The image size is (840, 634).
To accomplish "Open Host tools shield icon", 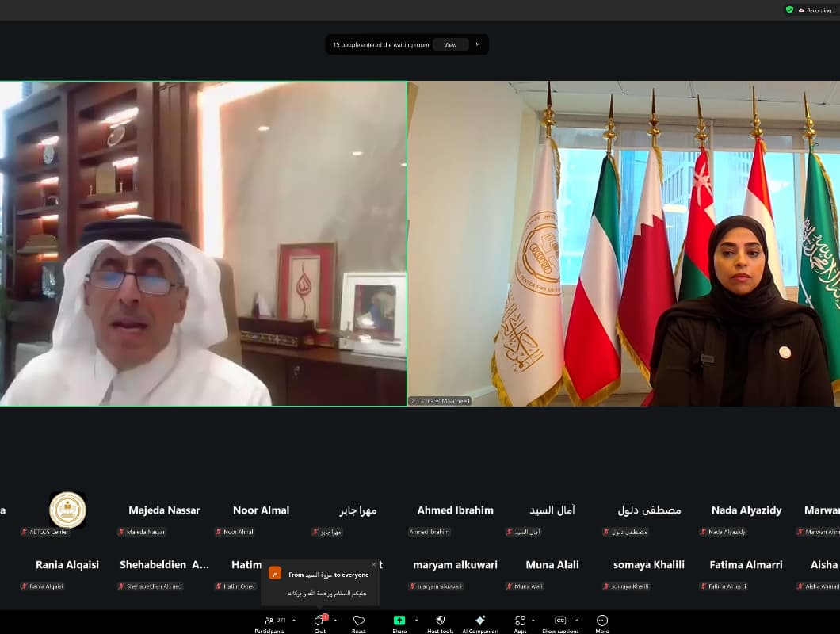I will pyautogui.click(x=441, y=621).
